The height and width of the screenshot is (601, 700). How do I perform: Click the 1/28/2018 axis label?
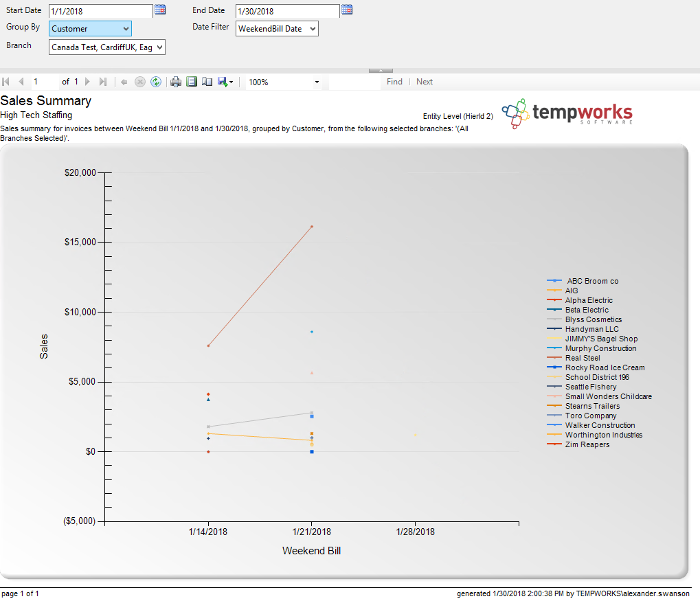pyautogui.click(x=415, y=532)
